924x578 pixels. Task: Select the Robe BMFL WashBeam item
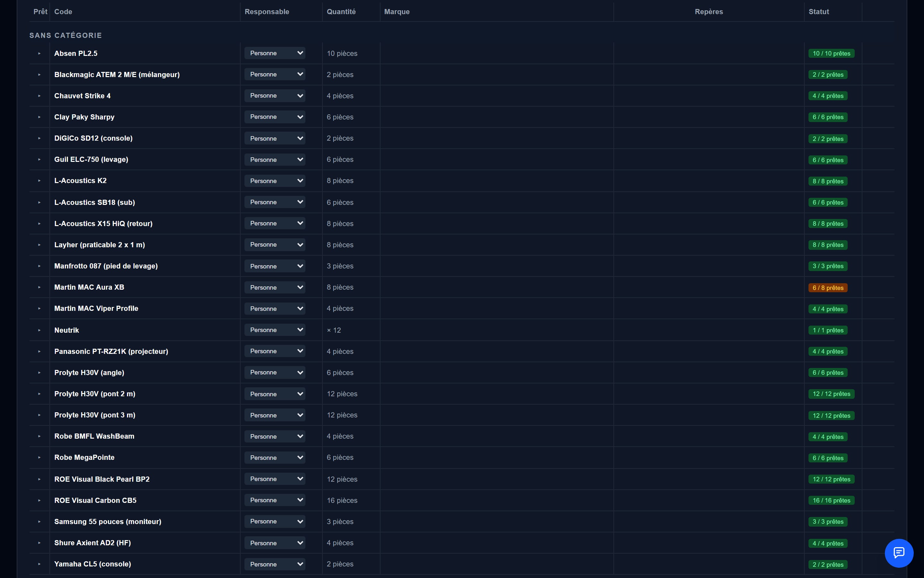[x=94, y=436]
